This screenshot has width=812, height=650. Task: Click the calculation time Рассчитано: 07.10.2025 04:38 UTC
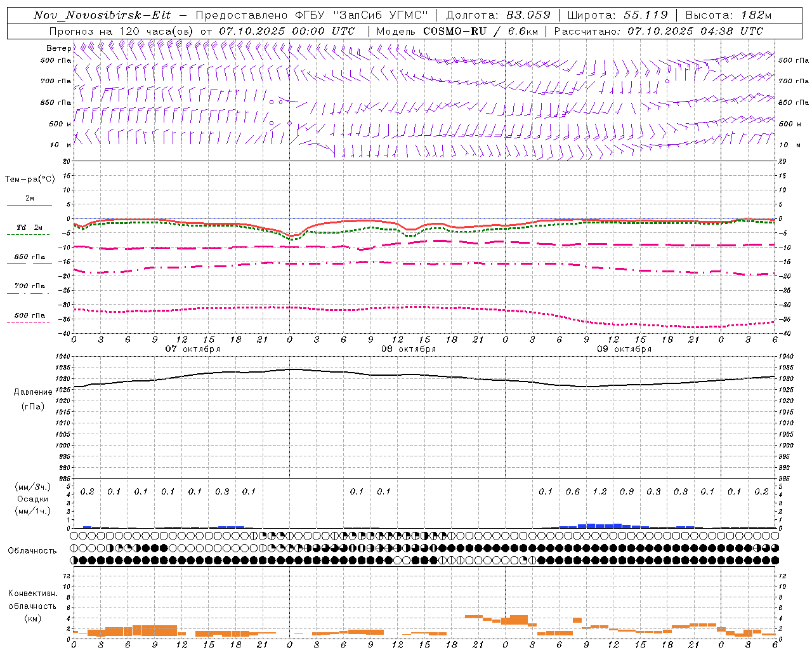658,31
